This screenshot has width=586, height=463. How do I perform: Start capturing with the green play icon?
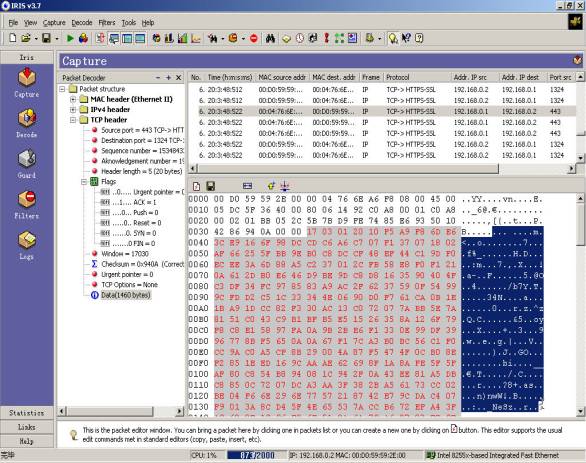point(70,38)
